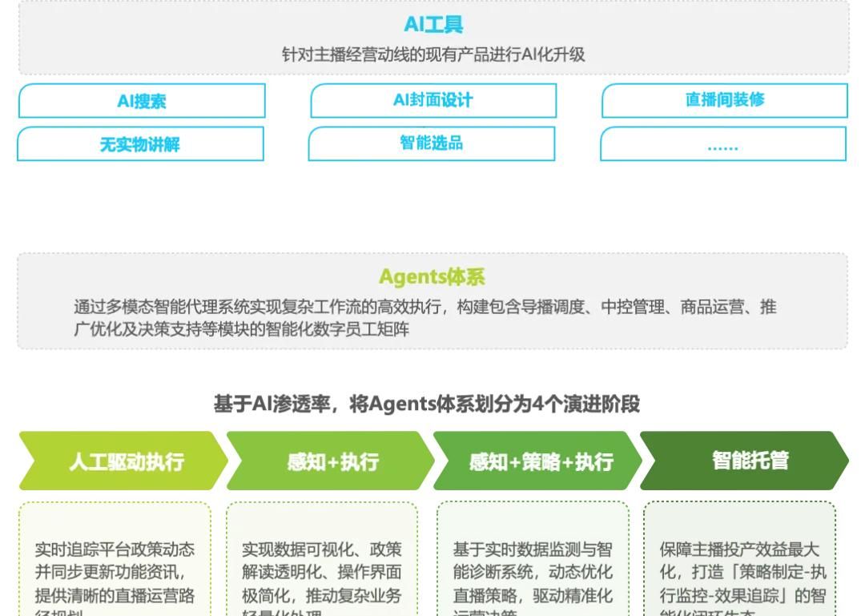The width and height of the screenshot is (865, 616).
Task: Click the 人工驱动执行 stage arrow
Action: tap(120, 461)
